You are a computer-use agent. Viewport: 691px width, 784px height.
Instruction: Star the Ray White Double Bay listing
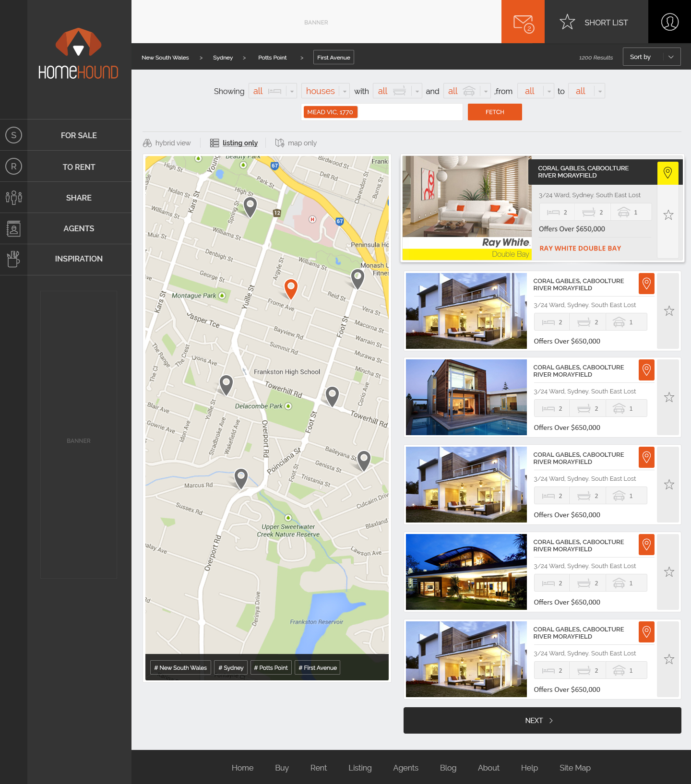[668, 215]
